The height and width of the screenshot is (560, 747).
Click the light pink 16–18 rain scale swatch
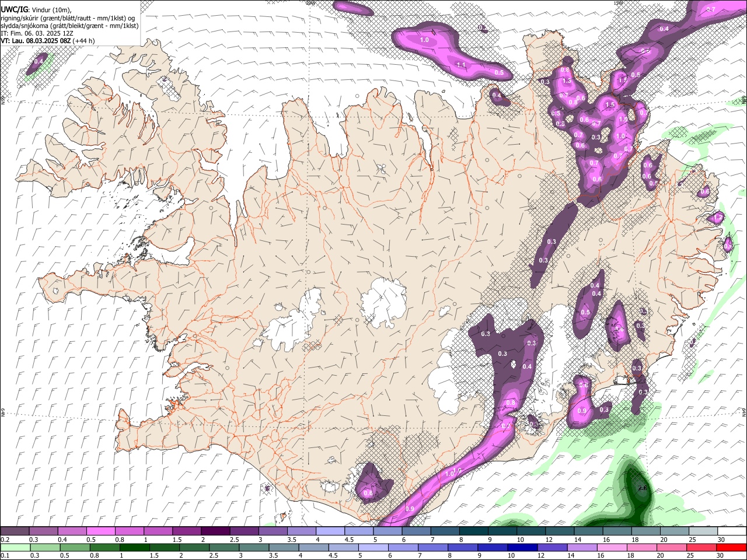612,548
